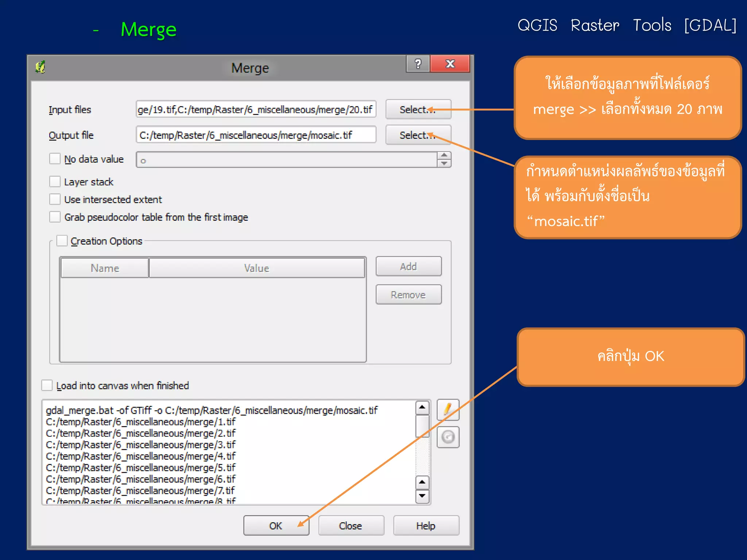The height and width of the screenshot is (560, 747).
Task: Enable Grab pseudocolor table from first image
Action: [x=55, y=217]
